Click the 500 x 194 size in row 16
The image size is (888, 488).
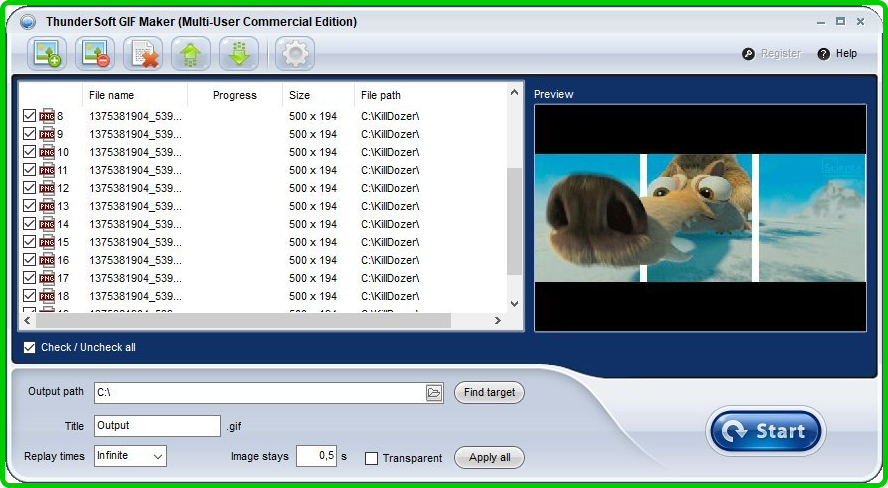click(313, 260)
